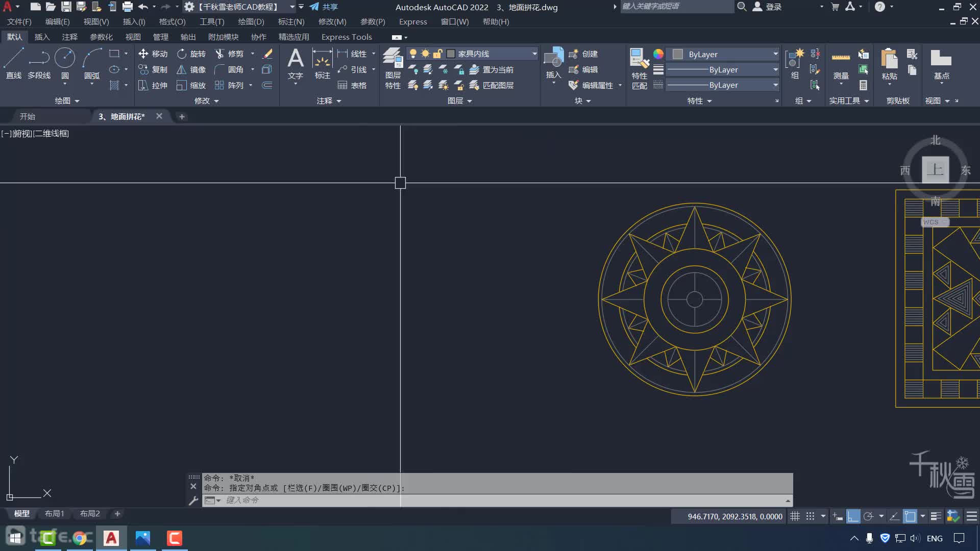
Task: Toggle polar tracking in status bar
Action: coord(868,516)
